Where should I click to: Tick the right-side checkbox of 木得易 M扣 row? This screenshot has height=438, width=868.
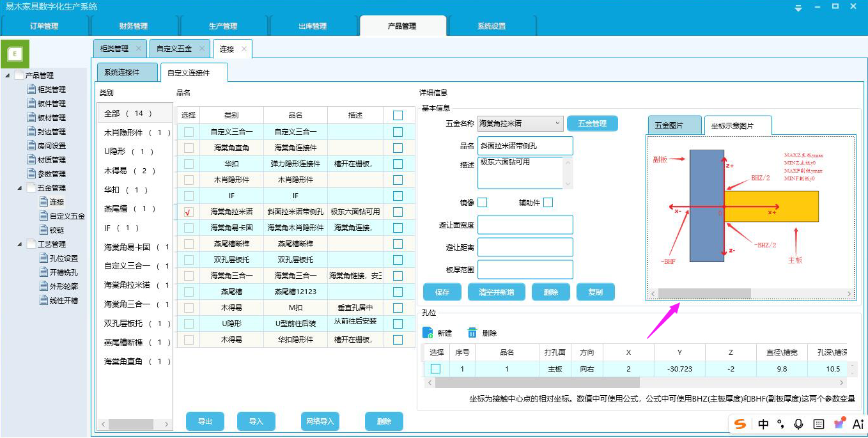tap(398, 308)
